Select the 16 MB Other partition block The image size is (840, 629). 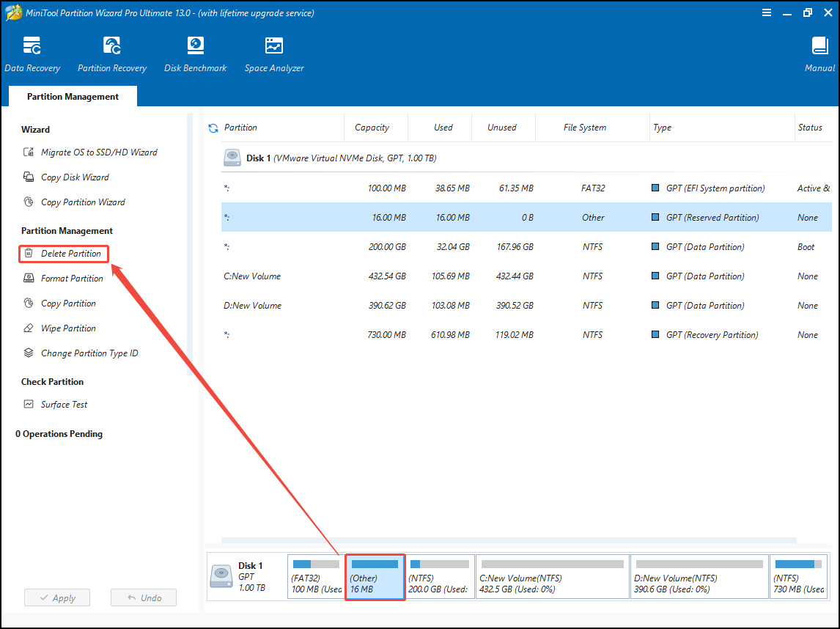click(375, 576)
